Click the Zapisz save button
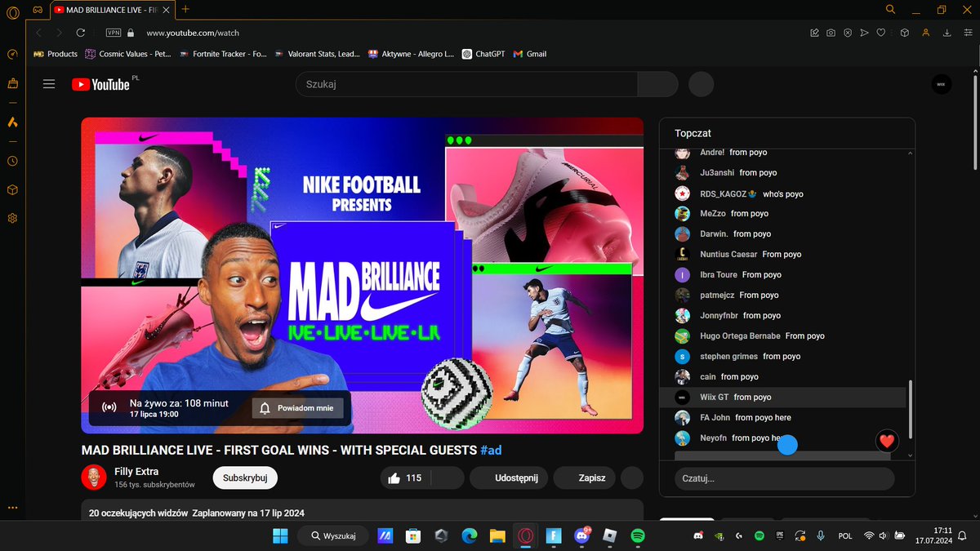The width and height of the screenshot is (980, 551). tap(585, 478)
